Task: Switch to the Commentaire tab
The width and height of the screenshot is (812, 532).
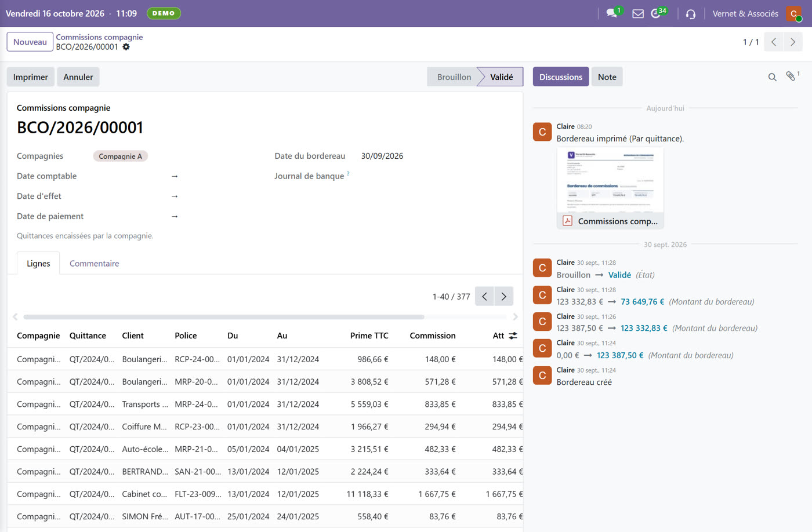Action: click(x=94, y=263)
